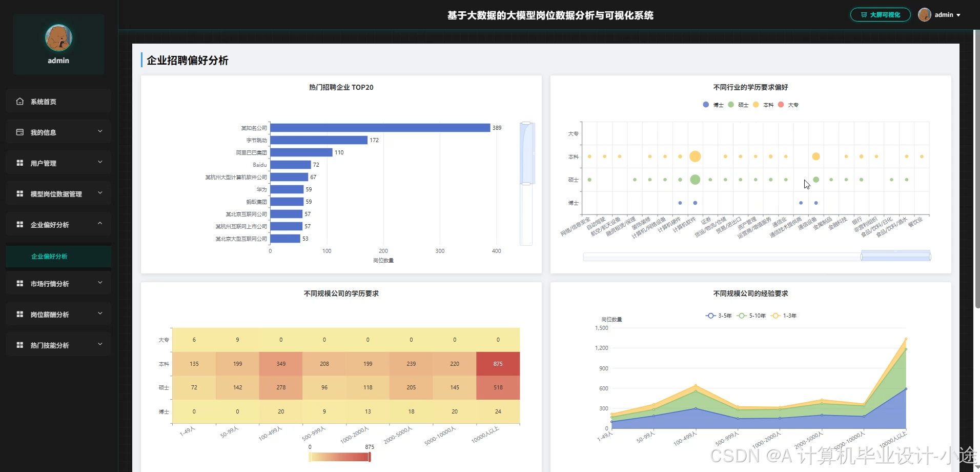Expand the 热门技能分析 menu chevron
The width and height of the screenshot is (980, 472).
pyautogui.click(x=100, y=345)
